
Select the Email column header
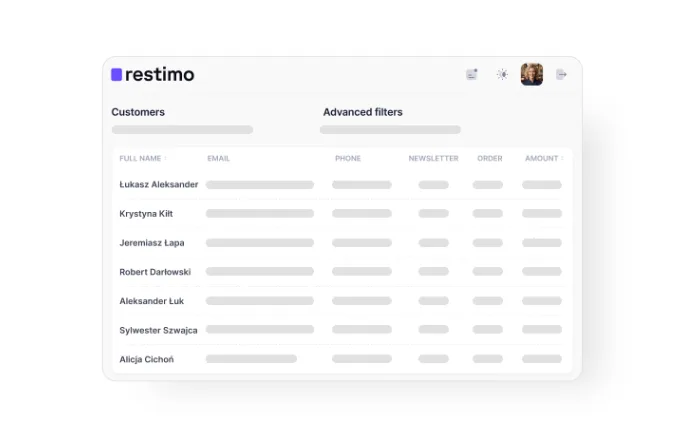coord(219,158)
